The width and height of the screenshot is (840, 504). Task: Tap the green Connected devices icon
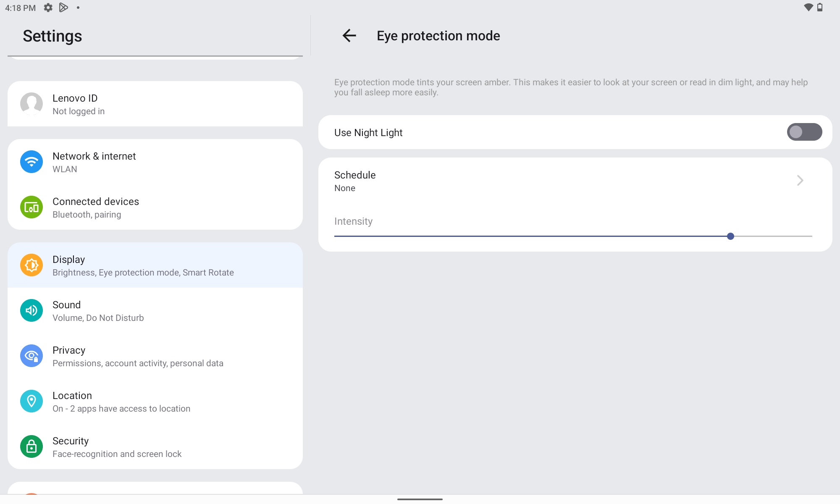(x=31, y=207)
